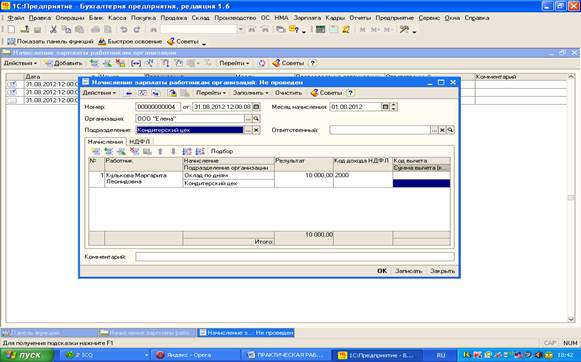
Task: Click the Месяц начисления stepper arrows
Action: click(x=394, y=107)
